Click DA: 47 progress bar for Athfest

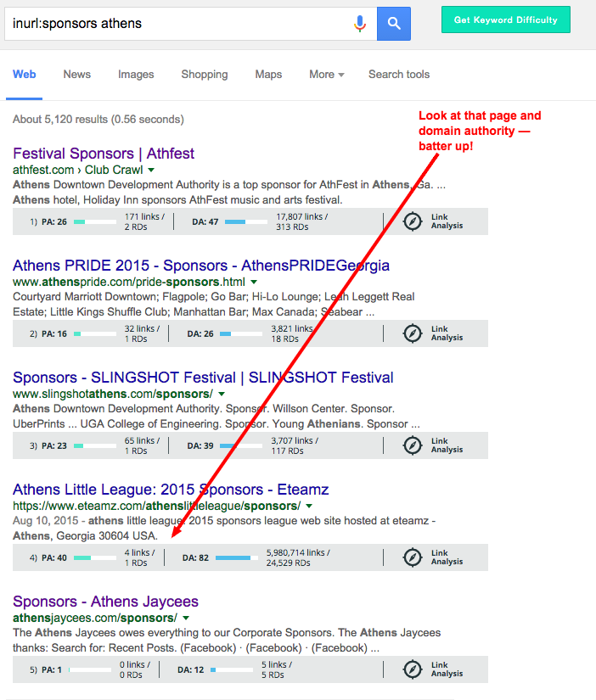point(246,221)
